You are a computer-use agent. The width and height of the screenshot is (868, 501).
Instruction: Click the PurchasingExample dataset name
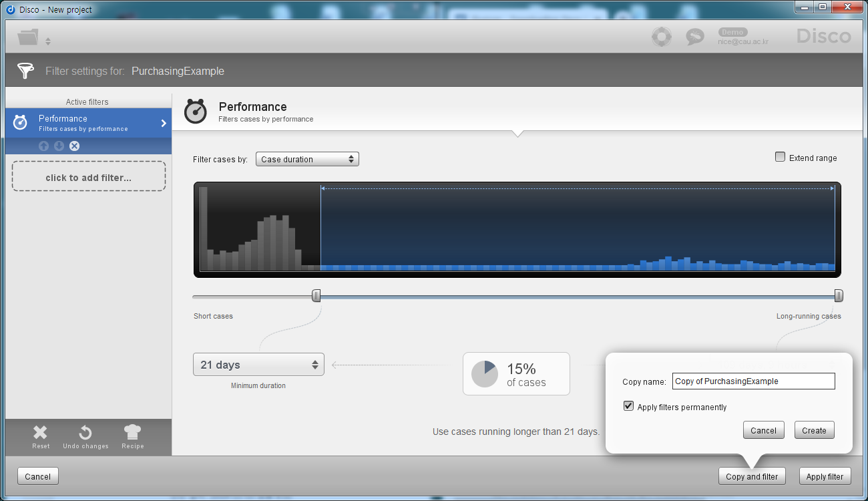(178, 71)
